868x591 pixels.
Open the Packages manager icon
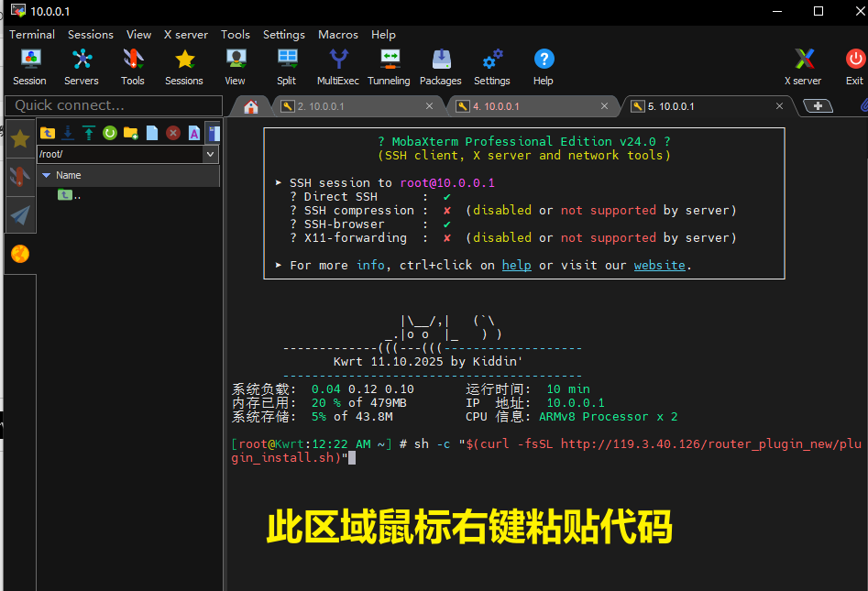pos(440,66)
